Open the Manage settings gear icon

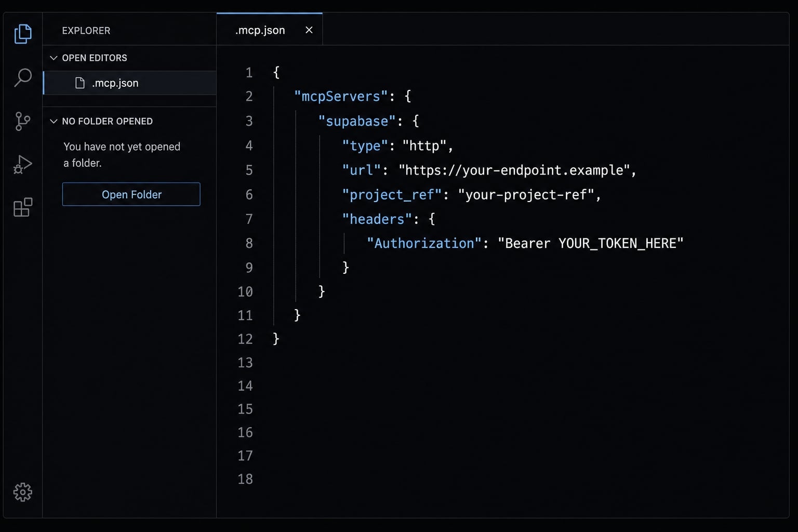(x=23, y=492)
